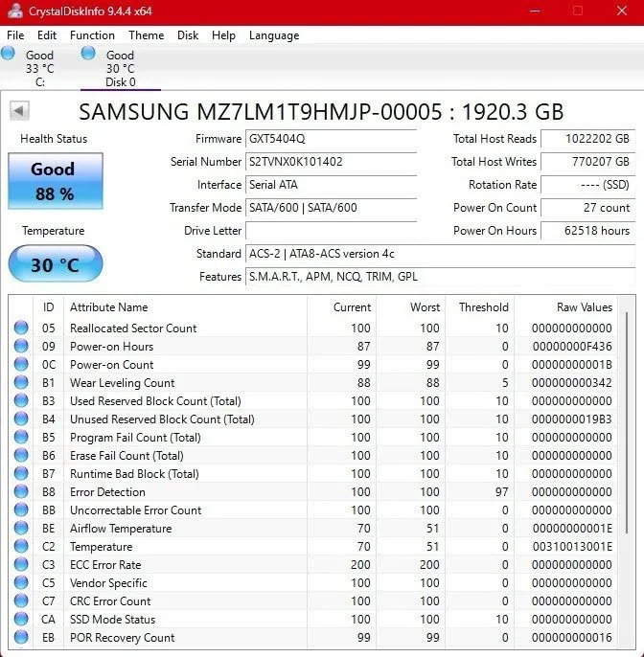Click the ID column header

pos(48,307)
